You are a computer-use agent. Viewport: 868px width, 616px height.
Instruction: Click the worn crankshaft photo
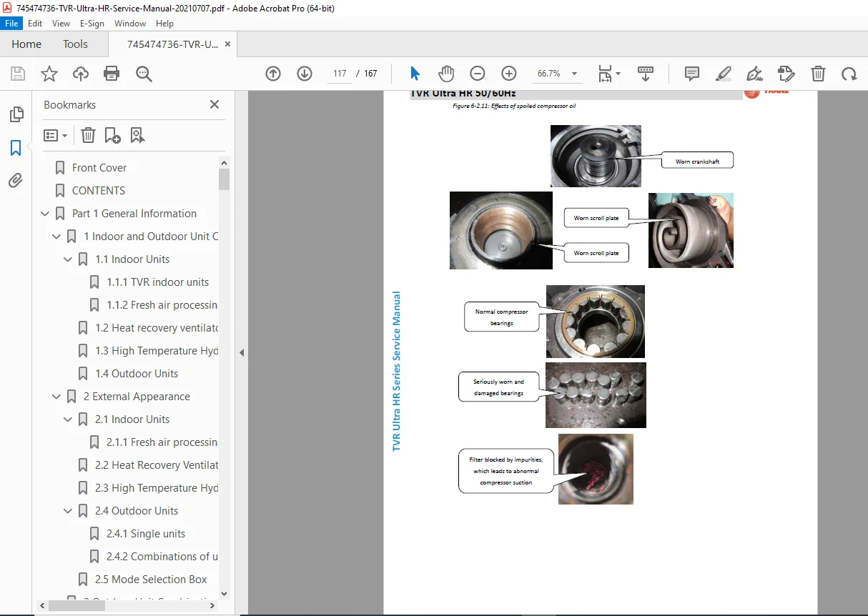596,156
